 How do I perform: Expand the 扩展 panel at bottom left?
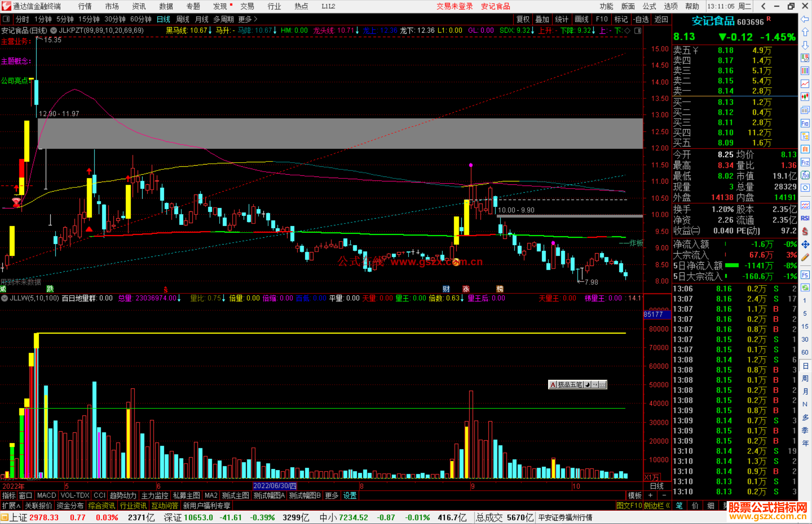[x=11, y=506]
